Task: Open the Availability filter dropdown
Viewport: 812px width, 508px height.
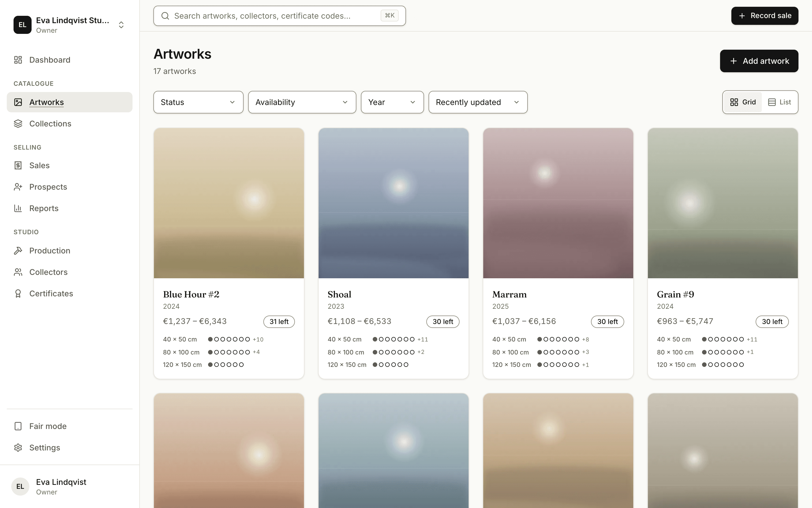Action: tap(302, 102)
